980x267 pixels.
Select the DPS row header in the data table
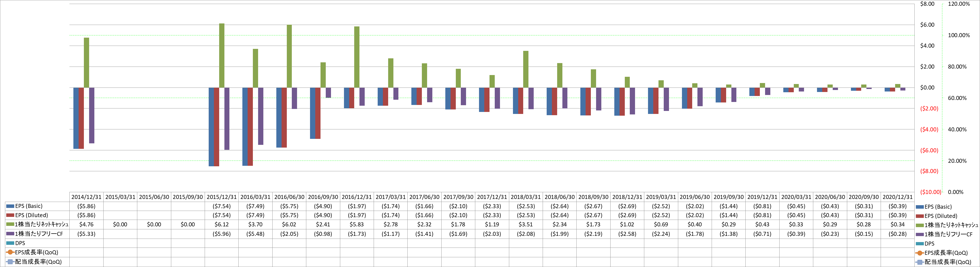pyautogui.click(x=37, y=243)
